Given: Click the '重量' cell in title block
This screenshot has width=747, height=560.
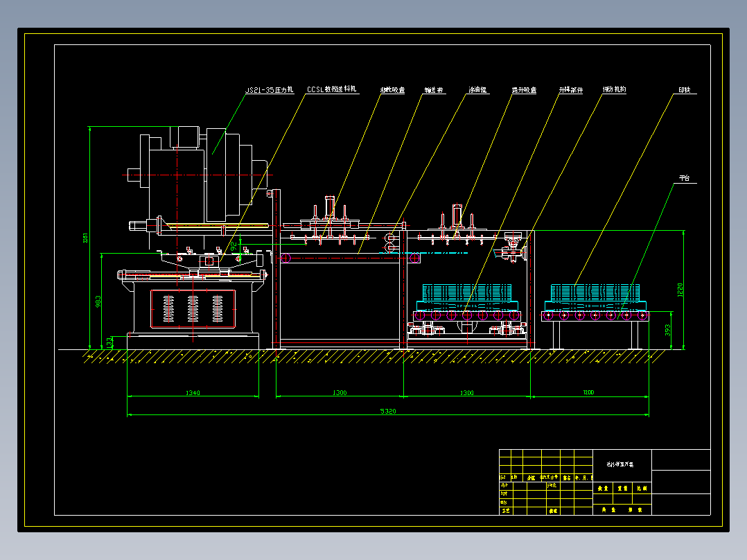Looking at the screenshot, I should pyautogui.click(x=623, y=489).
